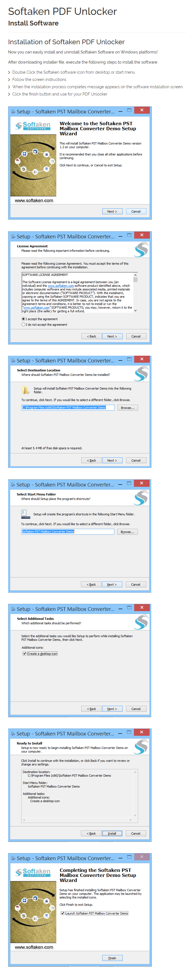Click Next in Select Start Menu Folder dialog
The height and width of the screenshot is (980, 186).
(x=112, y=584)
